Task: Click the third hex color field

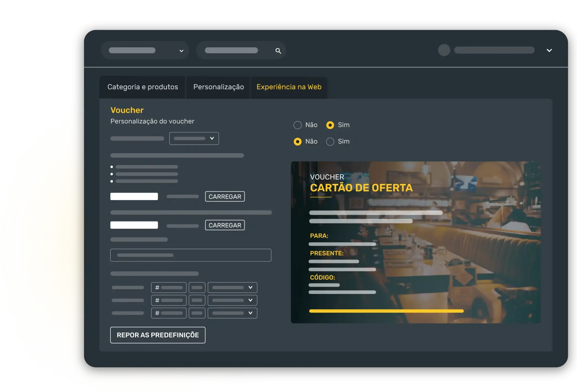Action: (168, 313)
